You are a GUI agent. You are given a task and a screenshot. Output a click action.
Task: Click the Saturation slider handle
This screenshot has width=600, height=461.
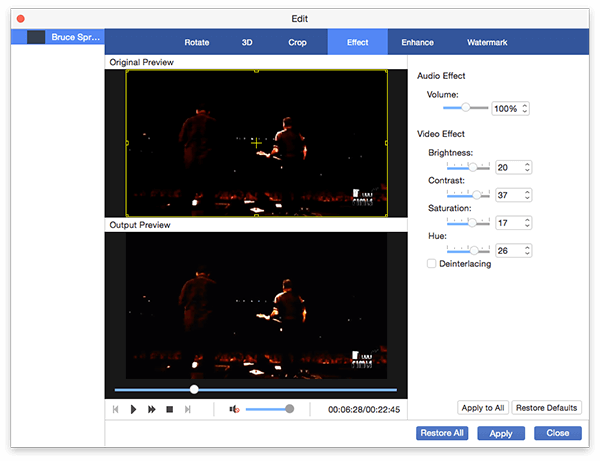pyautogui.click(x=473, y=223)
